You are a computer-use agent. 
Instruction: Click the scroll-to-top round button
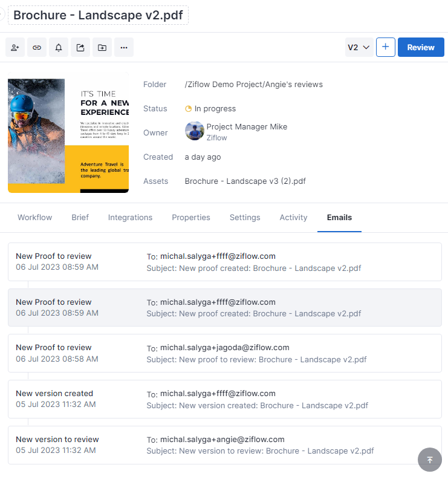(x=430, y=460)
